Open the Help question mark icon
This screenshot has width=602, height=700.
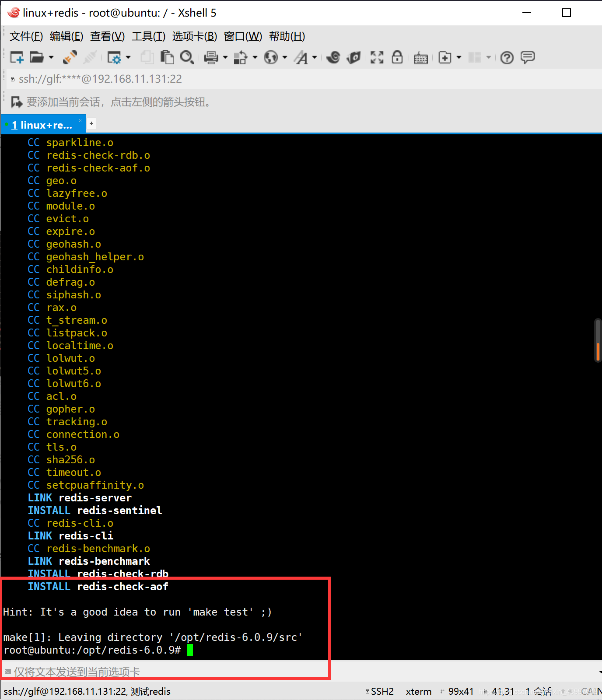tap(507, 57)
